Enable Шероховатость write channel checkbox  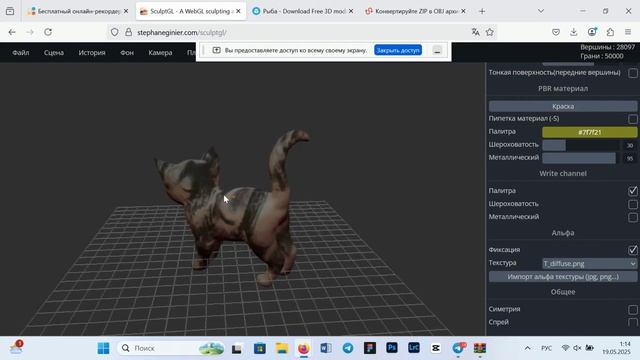tap(633, 204)
